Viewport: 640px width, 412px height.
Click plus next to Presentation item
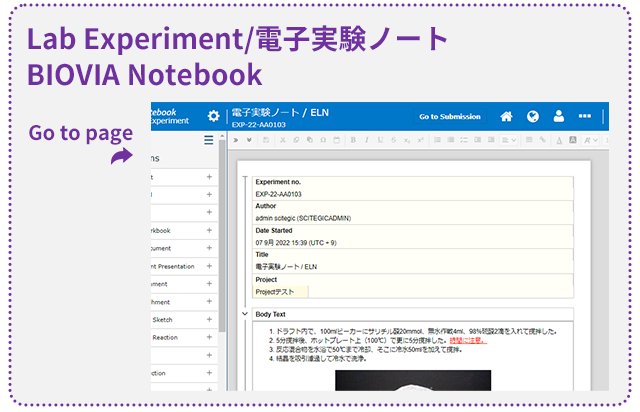(209, 266)
